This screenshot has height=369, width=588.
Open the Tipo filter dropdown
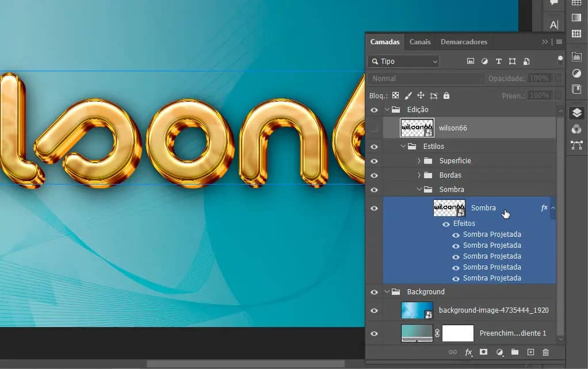tap(403, 61)
